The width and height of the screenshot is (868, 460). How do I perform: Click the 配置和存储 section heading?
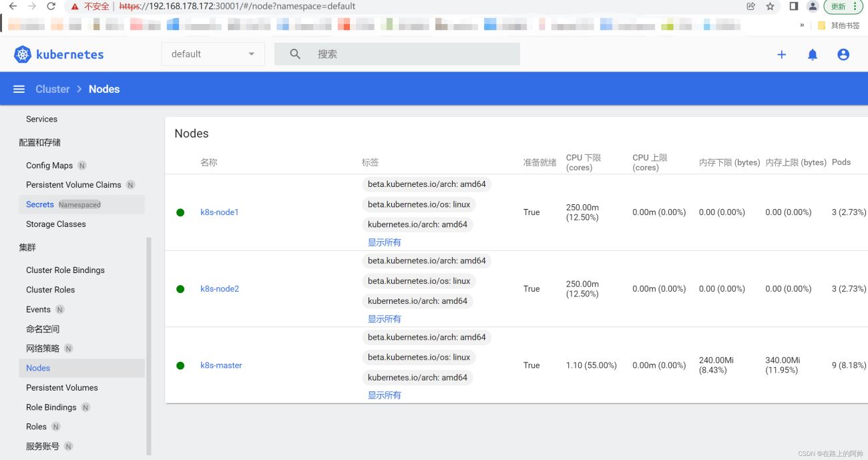[x=39, y=142]
